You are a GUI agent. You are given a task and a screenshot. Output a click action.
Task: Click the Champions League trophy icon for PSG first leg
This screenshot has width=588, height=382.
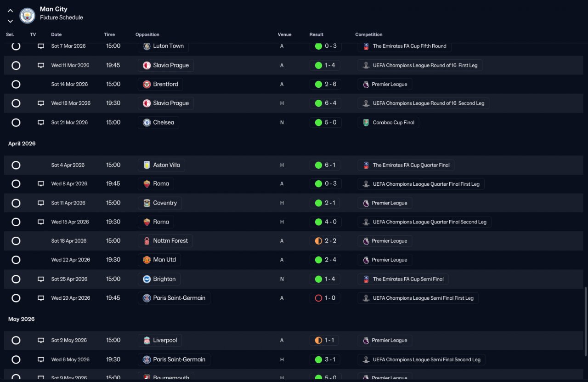coord(366,298)
